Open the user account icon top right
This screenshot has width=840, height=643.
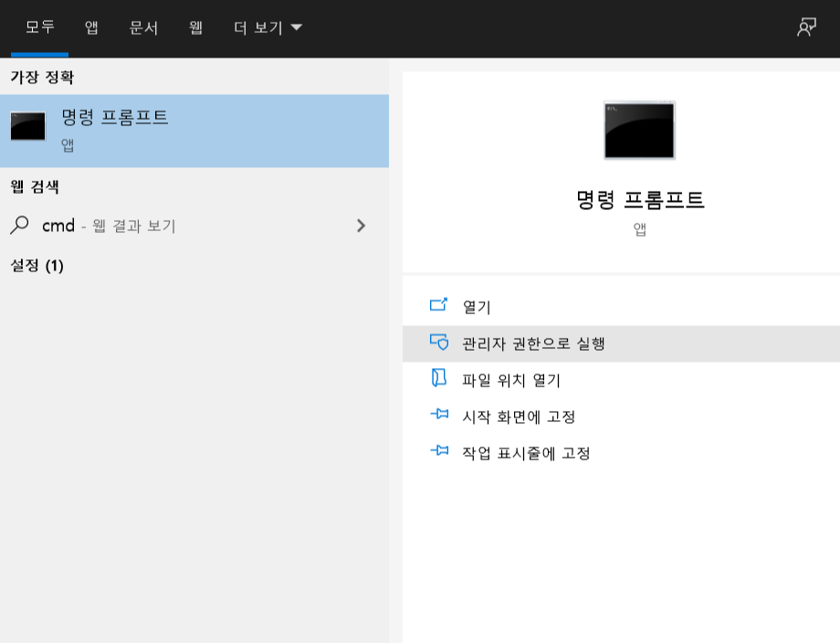click(x=804, y=27)
